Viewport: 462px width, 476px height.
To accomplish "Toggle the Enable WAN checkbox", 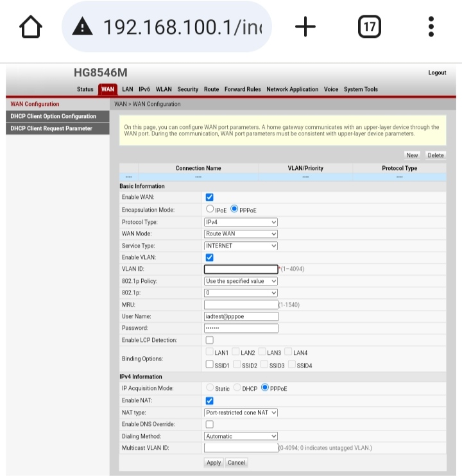I will point(209,198).
